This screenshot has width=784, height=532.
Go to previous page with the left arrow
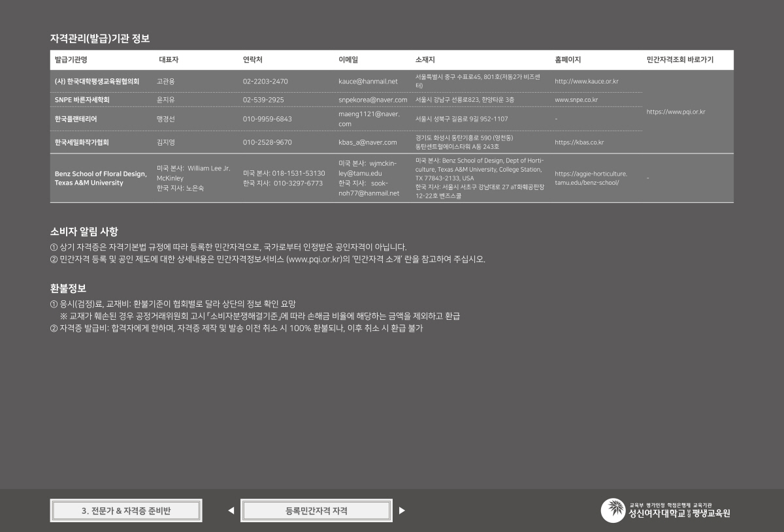click(231, 510)
